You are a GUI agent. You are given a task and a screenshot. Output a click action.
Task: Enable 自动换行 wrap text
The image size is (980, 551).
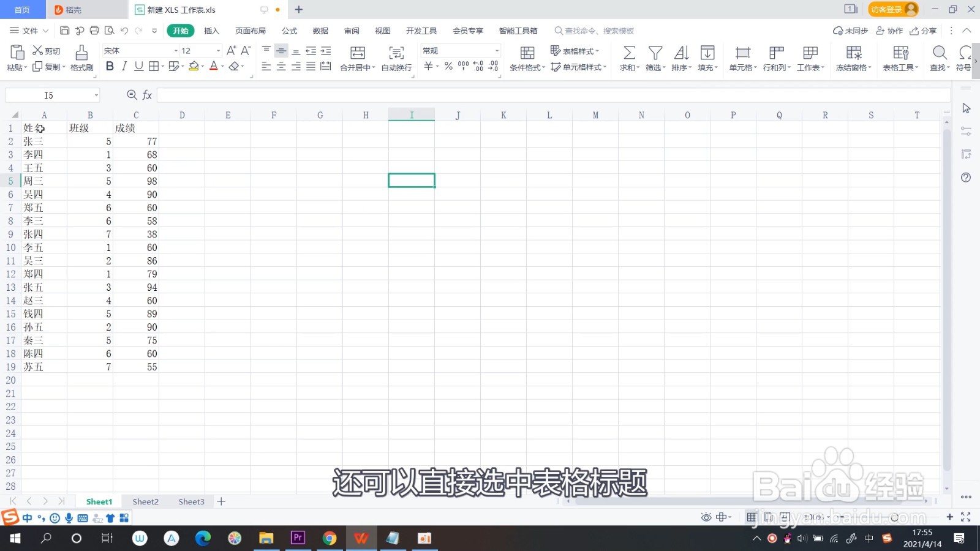396,58
